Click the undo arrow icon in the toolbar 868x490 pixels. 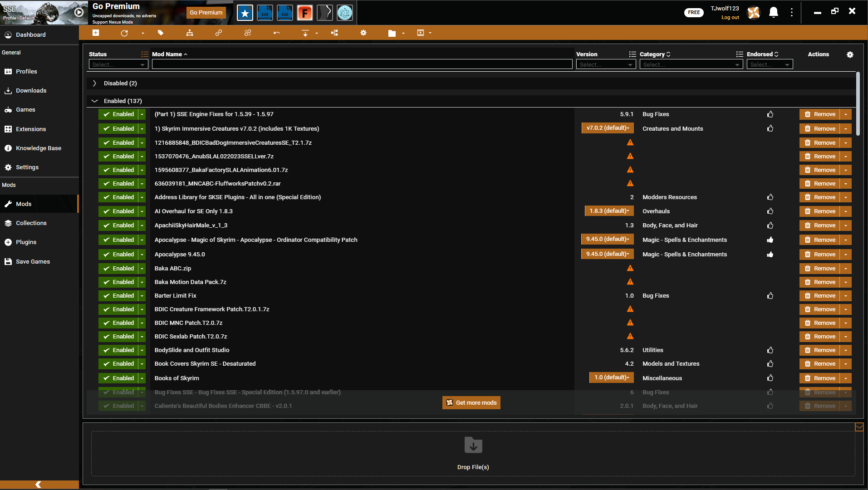coord(277,33)
